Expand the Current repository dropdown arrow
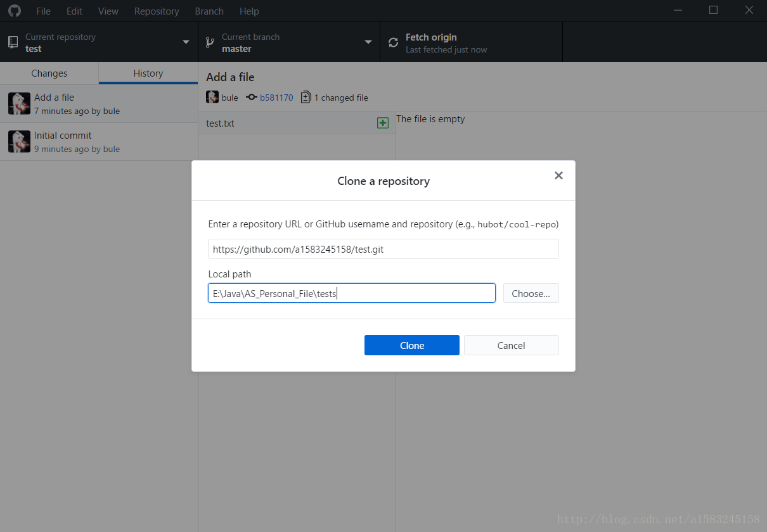The image size is (767, 532). [x=186, y=42]
